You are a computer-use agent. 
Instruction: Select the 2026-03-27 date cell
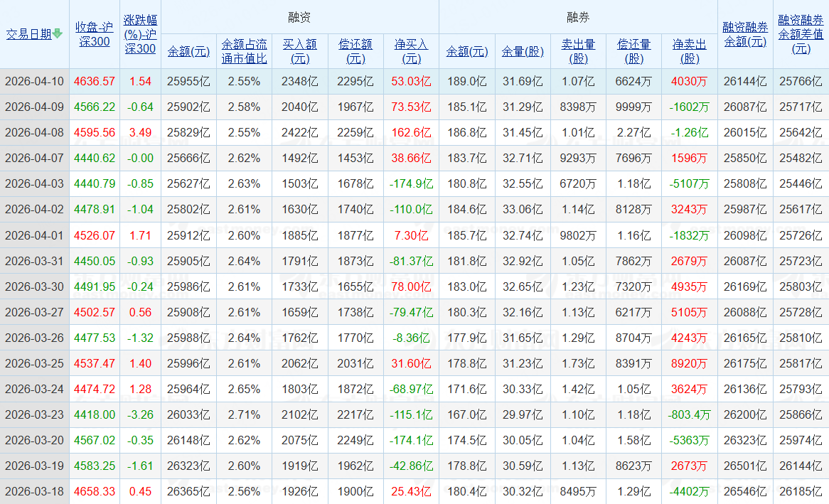(34, 312)
